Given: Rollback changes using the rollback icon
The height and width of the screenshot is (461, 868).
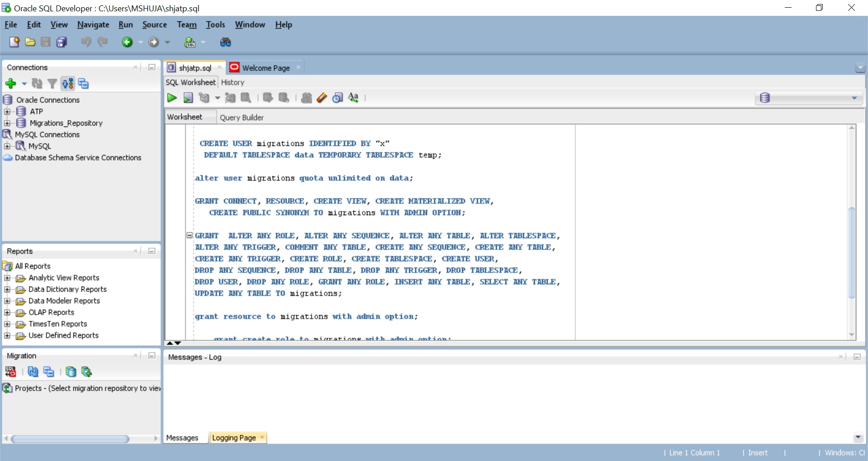Looking at the screenshot, I should pos(283,98).
